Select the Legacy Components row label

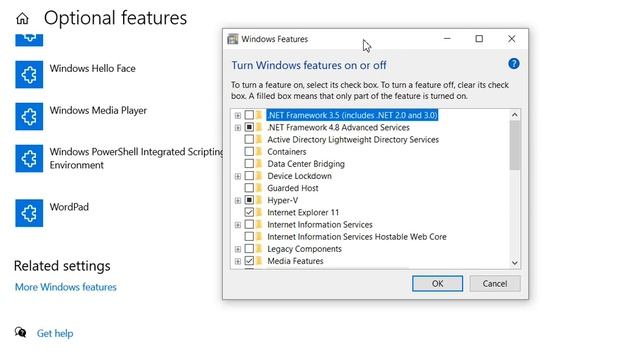[304, 249]
